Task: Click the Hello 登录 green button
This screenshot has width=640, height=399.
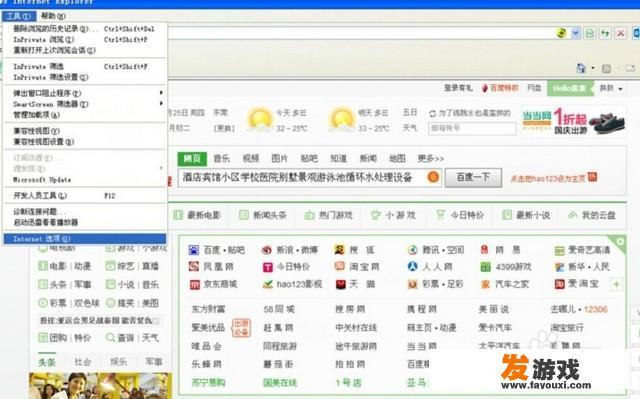Action: click(x=570, y=88)
